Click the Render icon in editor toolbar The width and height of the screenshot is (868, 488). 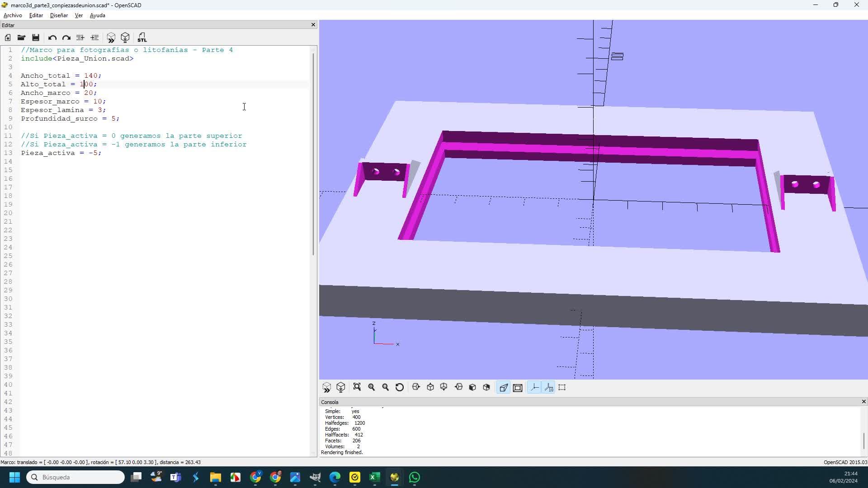pos(125,38)
